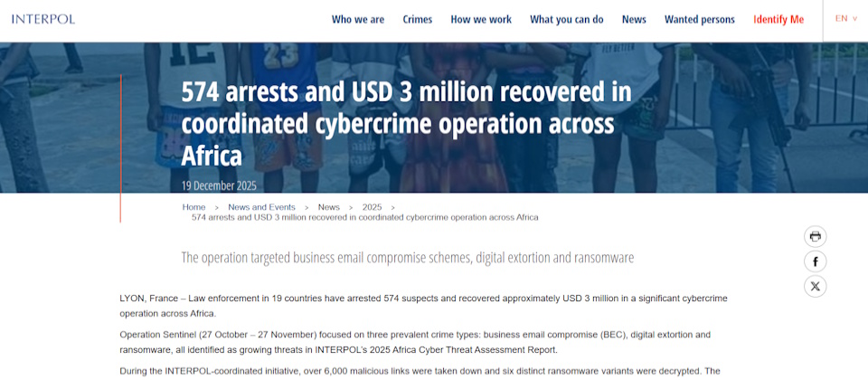Print the article using the printer icon
The height and width of the screenshot is (380, 868).
(815, 237)
